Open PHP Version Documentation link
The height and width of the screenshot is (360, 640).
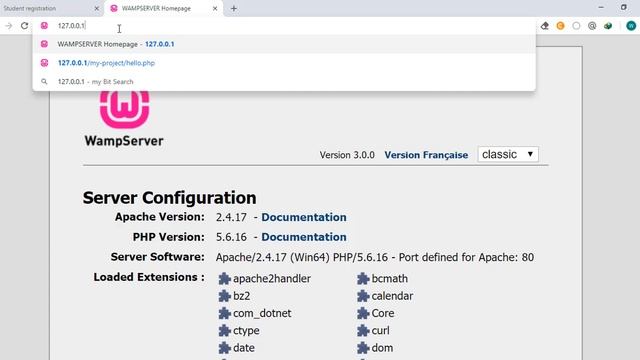(304, 237)
